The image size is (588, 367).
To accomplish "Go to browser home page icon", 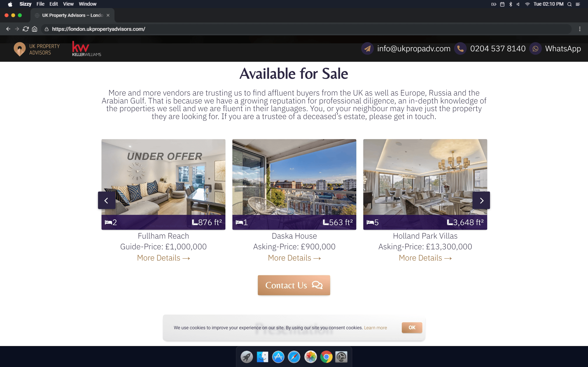I will tap(35, 29).
